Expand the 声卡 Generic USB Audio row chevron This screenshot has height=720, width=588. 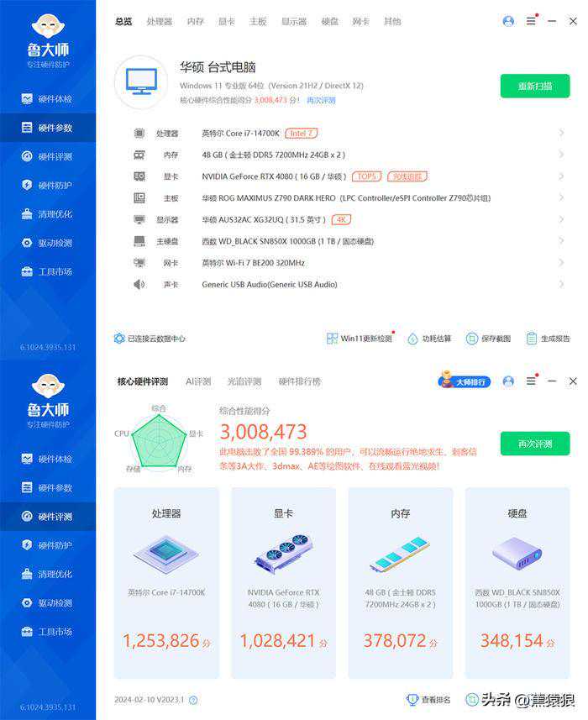[561, 285]
